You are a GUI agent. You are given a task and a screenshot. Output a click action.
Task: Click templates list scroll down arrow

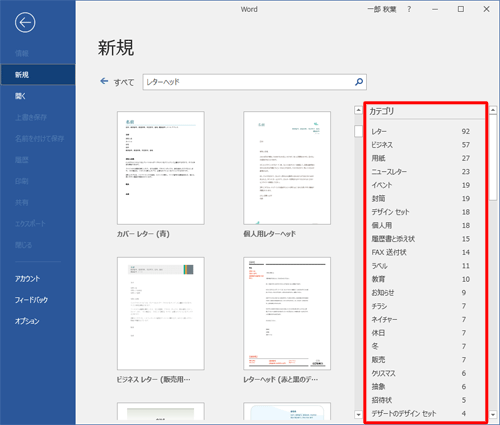click(x=358, y=415)
